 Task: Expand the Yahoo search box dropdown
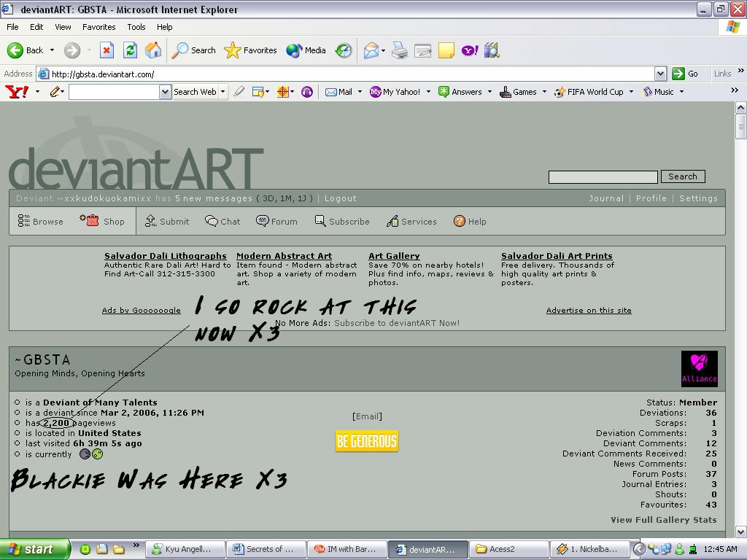coord(165,91)
